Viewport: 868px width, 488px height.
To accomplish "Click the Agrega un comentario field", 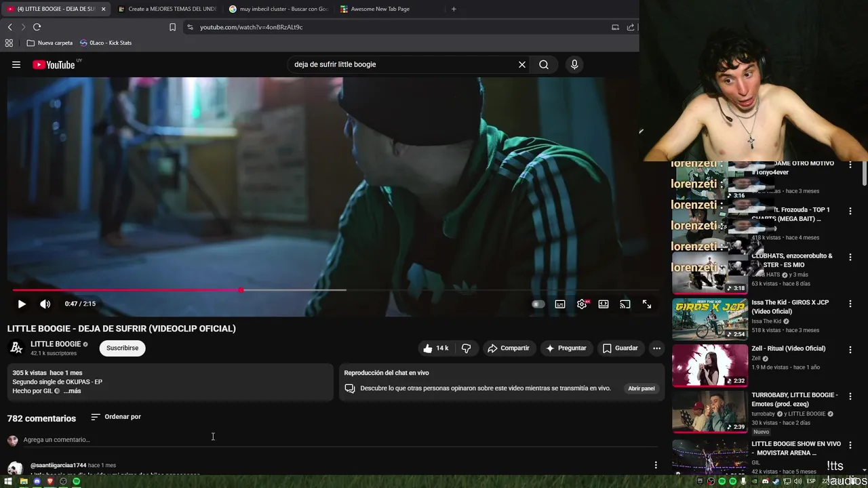I will tap(340, 440).
